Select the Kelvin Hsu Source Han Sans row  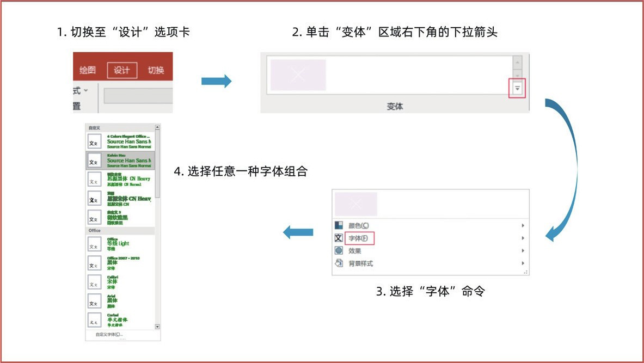(120, 161)
